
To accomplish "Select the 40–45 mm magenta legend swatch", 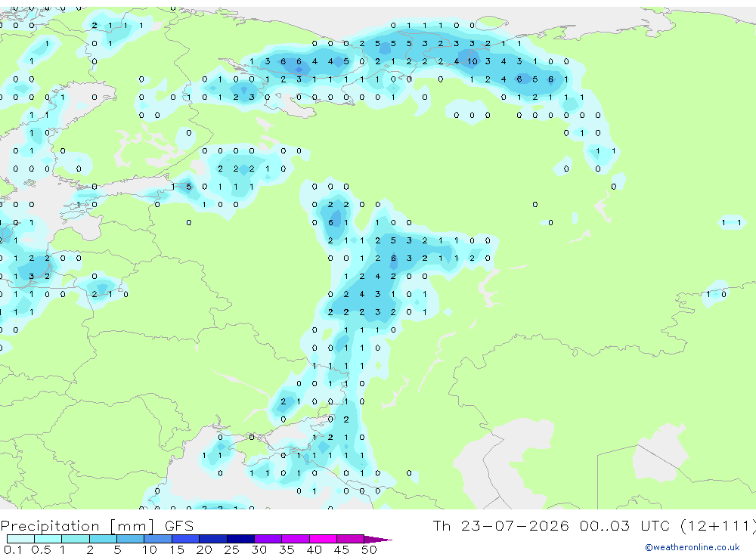I will point(323,539).
